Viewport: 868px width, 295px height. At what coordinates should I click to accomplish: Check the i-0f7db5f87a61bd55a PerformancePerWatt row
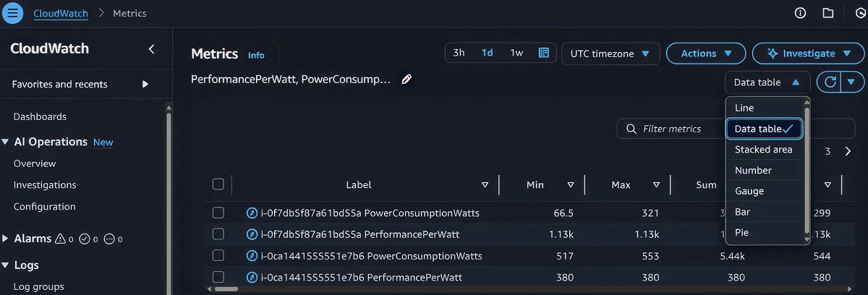(x=218, y=234)
